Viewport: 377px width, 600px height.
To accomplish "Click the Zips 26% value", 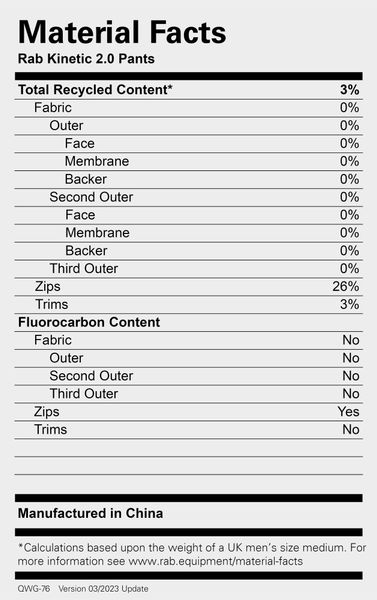I will (346, 286).
